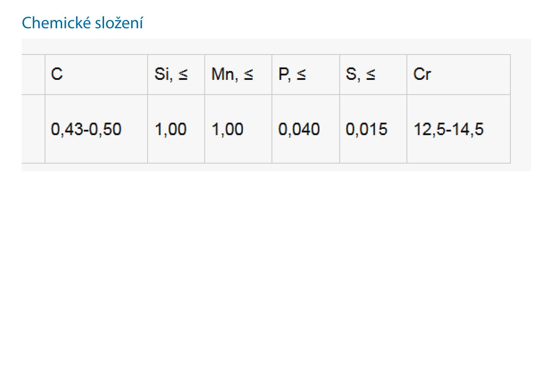Click the ≤ symbol in Si header
Viewport: 556px width, 392px height.
183,74
